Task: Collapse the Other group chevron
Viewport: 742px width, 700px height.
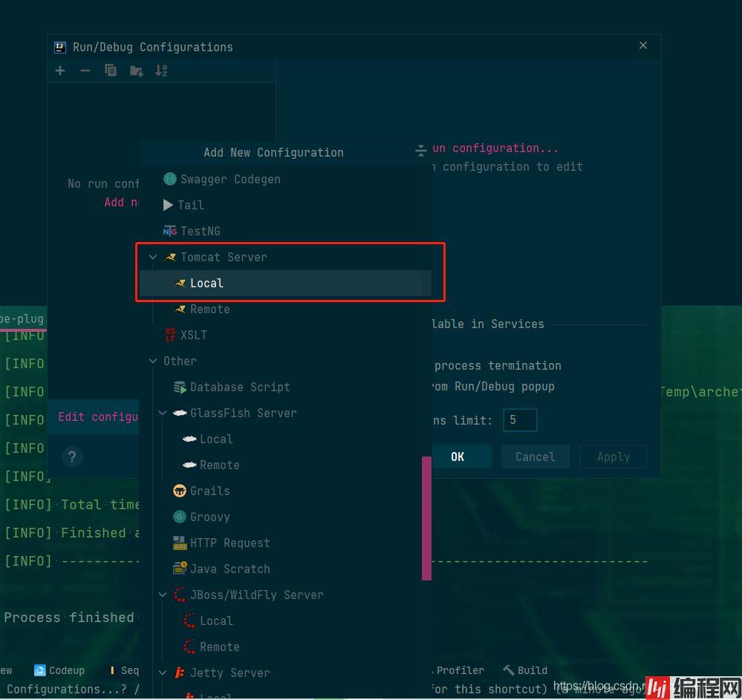Action: [x=153, y=361]
